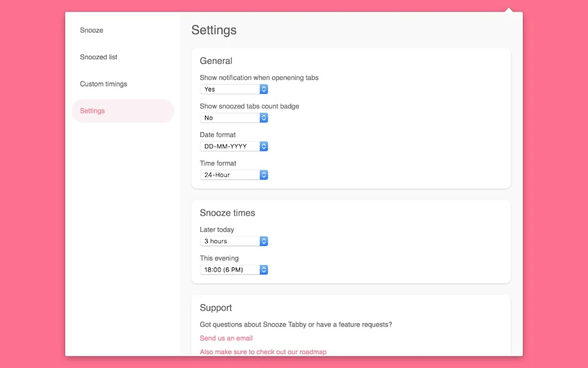
Task: Click blue chevron arrows on 18:00 selector
Action: point(264,270)
